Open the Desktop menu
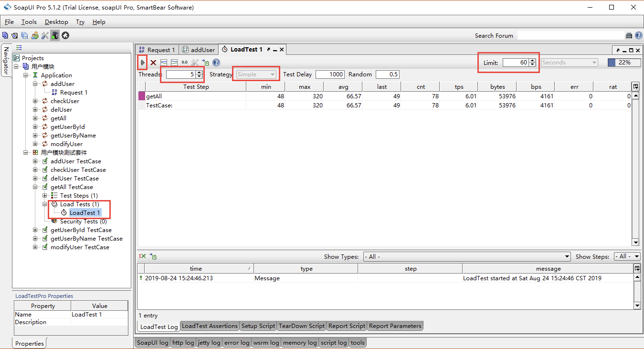644x349 pixels. [56, 21]
